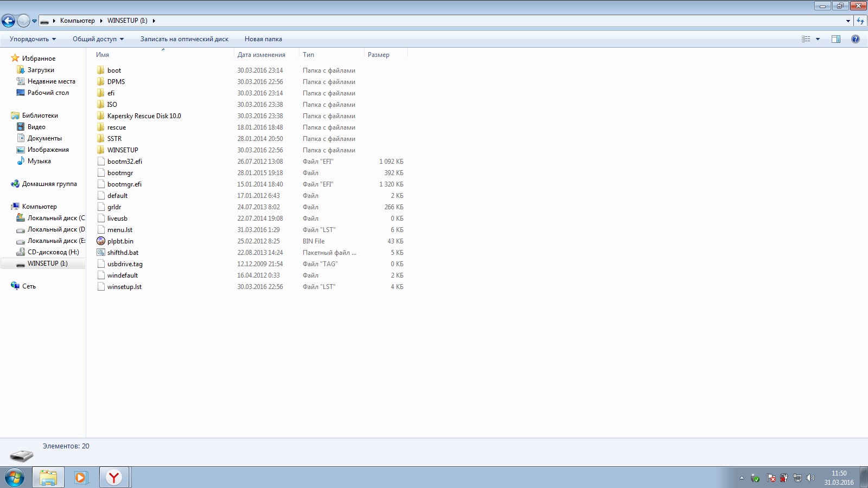Select the DPMS folder icon
868x488 pixels.
tap(101, 82)
